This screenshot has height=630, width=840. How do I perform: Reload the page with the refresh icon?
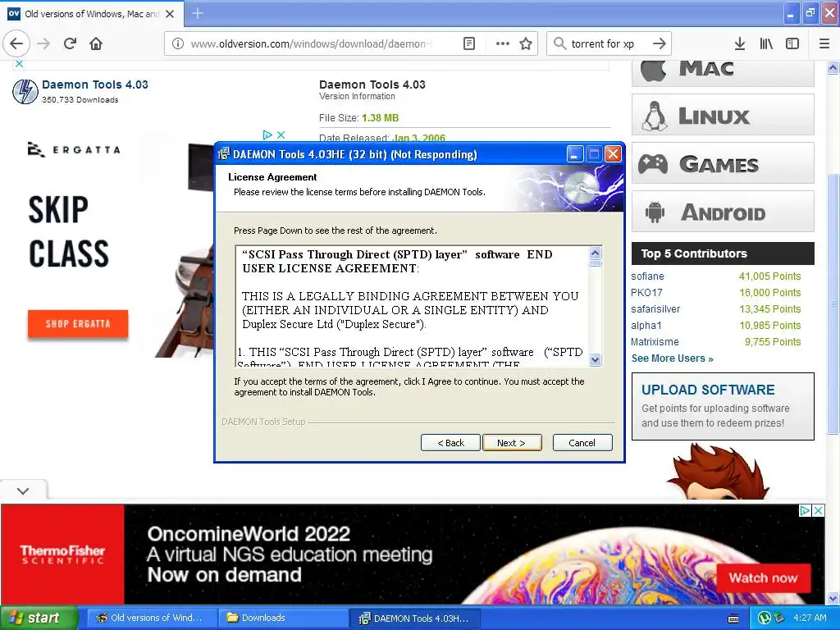pos(71,43)
